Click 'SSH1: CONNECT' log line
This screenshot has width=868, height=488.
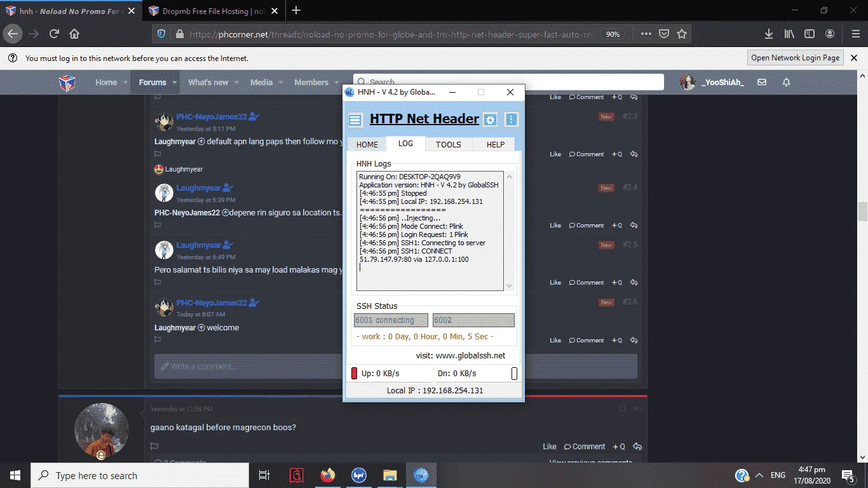405,251
